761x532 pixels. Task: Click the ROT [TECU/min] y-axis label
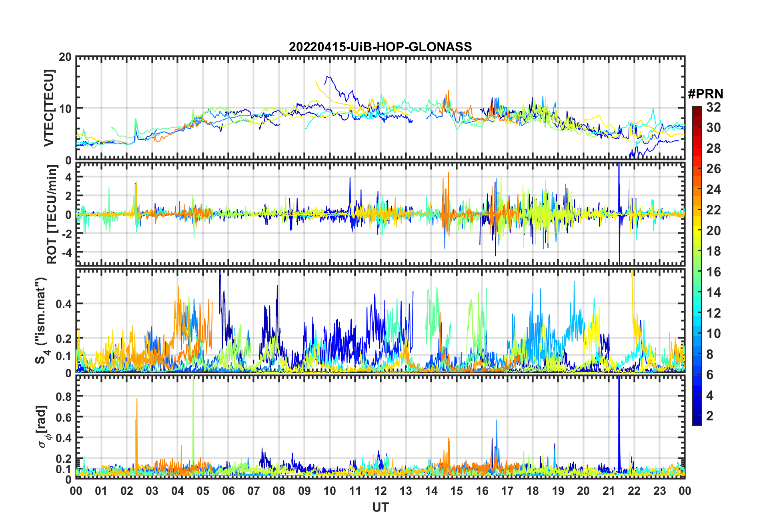click(x=52, y=214)
